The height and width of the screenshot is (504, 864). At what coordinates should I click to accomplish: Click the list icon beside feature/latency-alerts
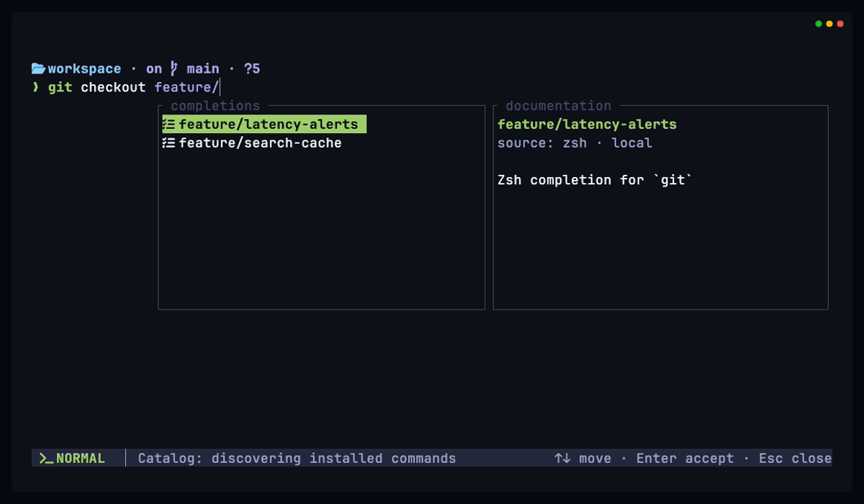[x=168, y=125]
